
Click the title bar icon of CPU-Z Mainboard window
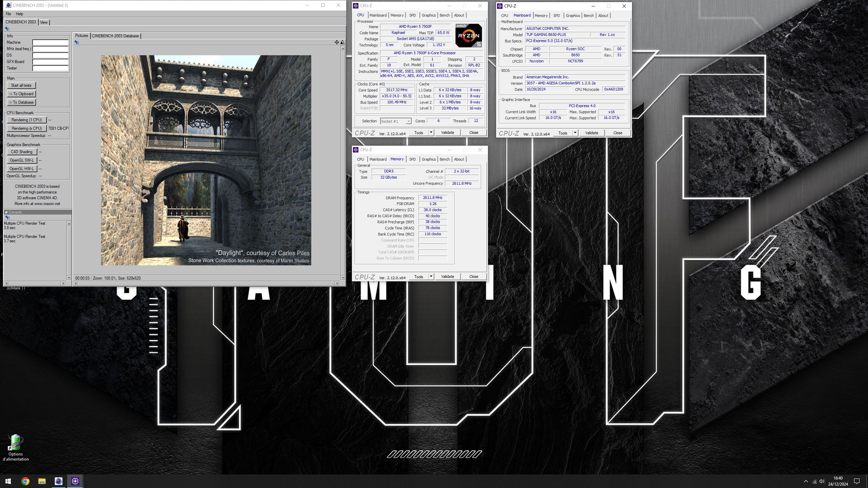(x=500, y=6)
